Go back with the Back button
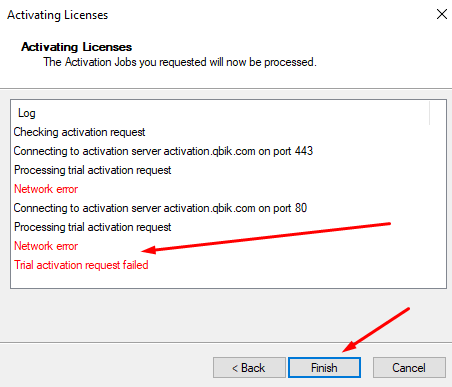The width and height of the screenshot is (452, 387). click(x=249, y=368)
